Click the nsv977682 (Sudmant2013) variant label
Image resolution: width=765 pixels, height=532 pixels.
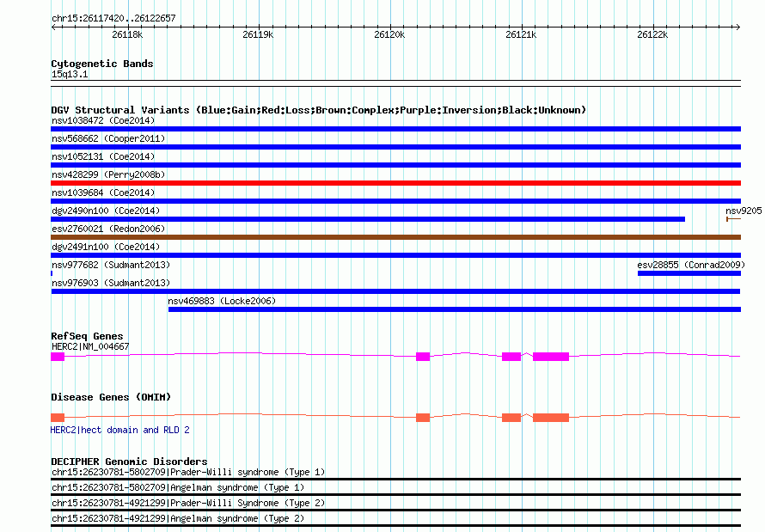pyautogui.click(x=111, y=265)
